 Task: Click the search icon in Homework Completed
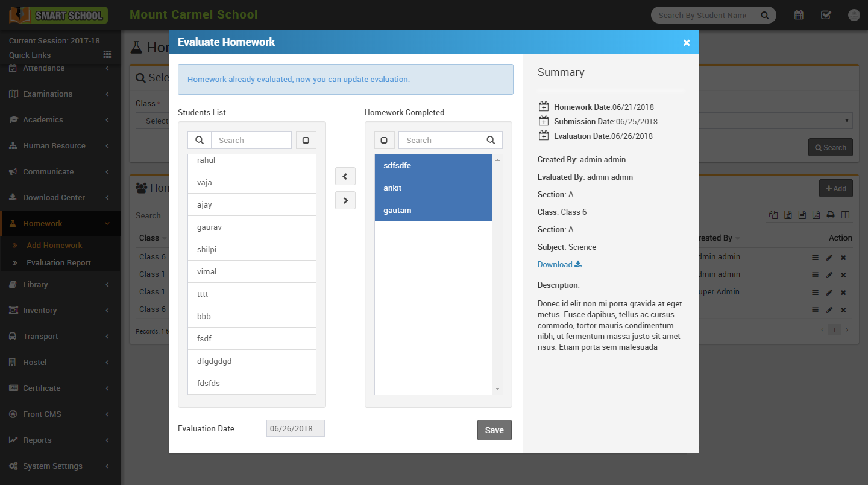pyautogui.click(x=491, y=140)
